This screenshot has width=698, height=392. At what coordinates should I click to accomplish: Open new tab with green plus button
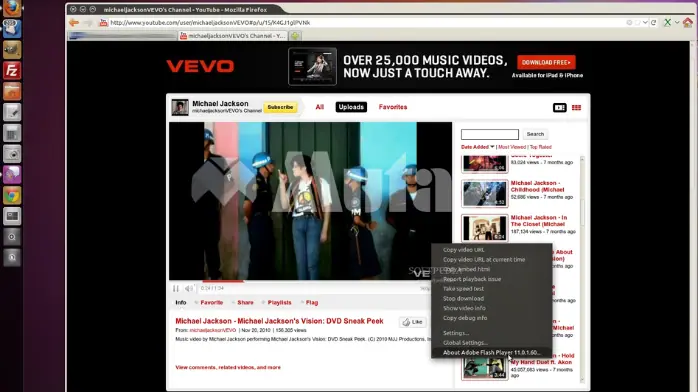pos(295,36)
